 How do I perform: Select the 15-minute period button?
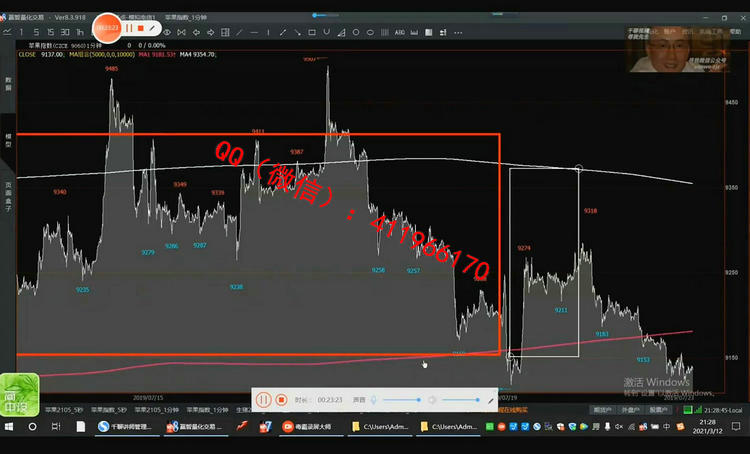(x=50, y=32)
